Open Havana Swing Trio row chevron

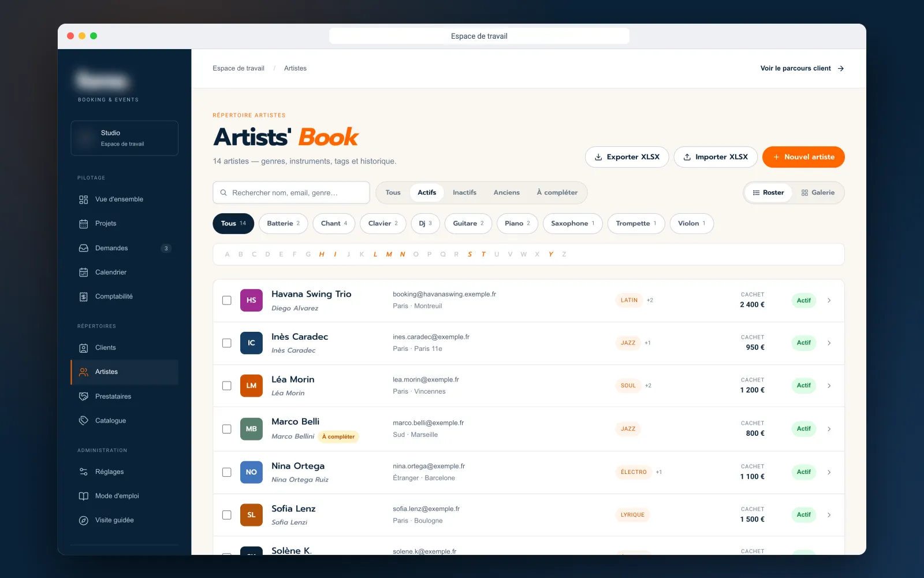pos(829,300)
